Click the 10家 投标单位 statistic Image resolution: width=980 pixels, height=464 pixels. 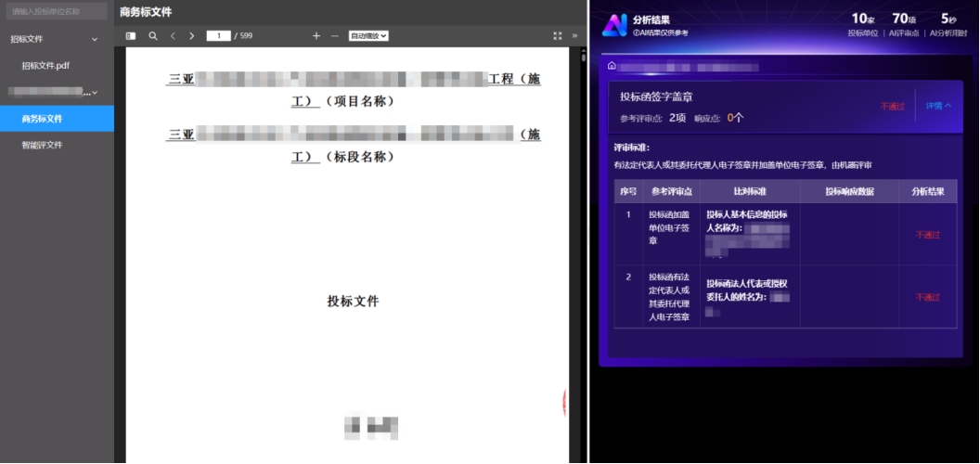[863, 25]
